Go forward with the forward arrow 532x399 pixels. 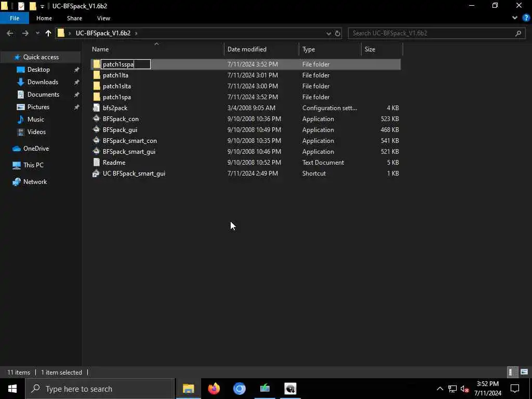tap(25, 33)
